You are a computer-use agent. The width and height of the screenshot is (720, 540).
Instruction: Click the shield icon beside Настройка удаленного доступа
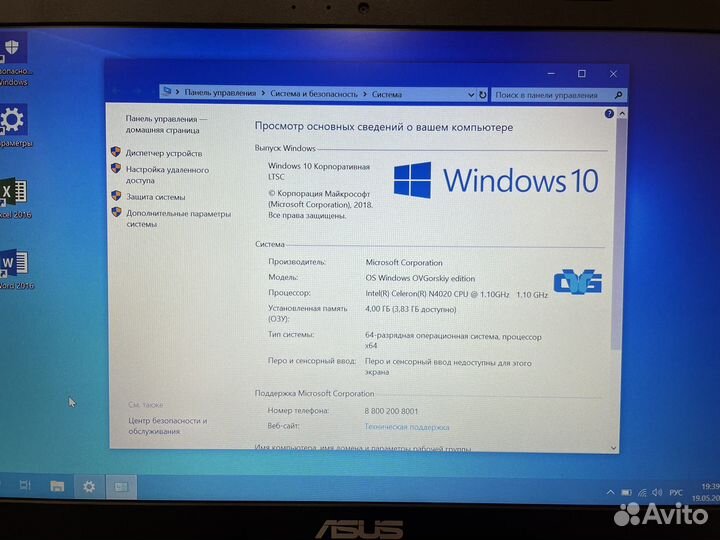coord(116,169)
